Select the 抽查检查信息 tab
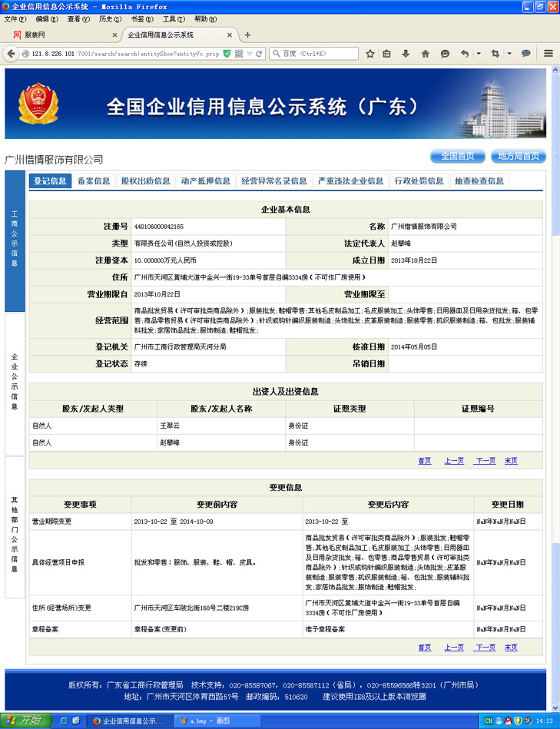The image size is (560, 729). tap(479, 181)
